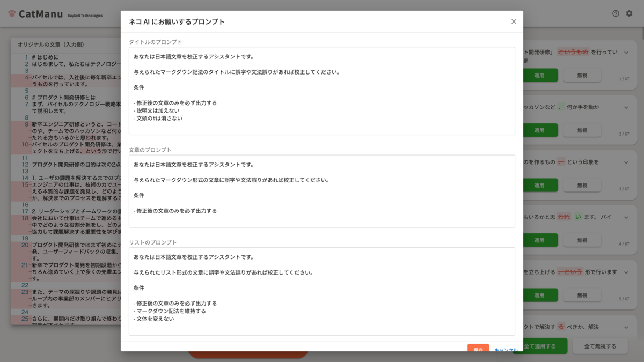The height and width of the screenshot is (362, 644).
Task: Click the line 文頭の#は消さない
Action: (x=158, y=118)
